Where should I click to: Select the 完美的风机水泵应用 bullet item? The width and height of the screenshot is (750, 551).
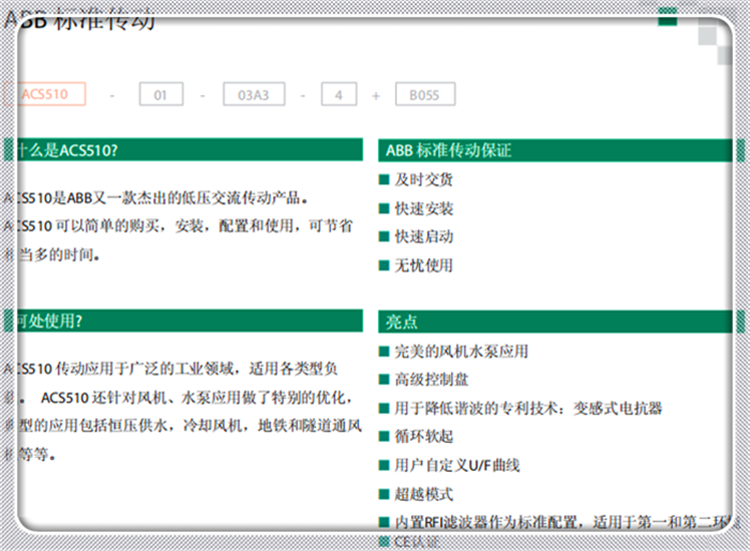453,352
